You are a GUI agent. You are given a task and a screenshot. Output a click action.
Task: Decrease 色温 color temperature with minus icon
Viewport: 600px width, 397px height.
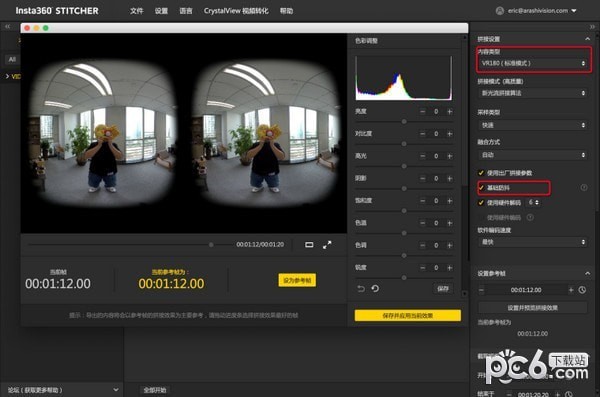pyautogui.click(x=422, y=223)
